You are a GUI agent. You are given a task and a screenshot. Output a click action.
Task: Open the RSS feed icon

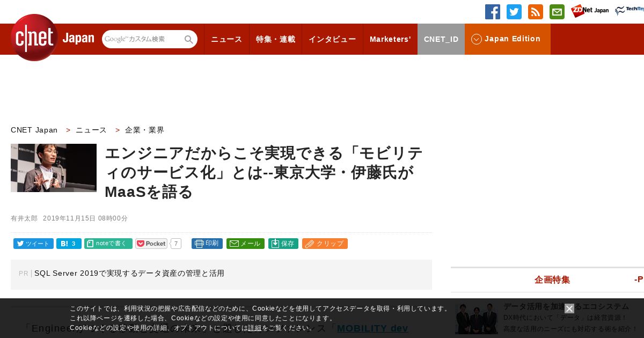(x=536, y=12)
